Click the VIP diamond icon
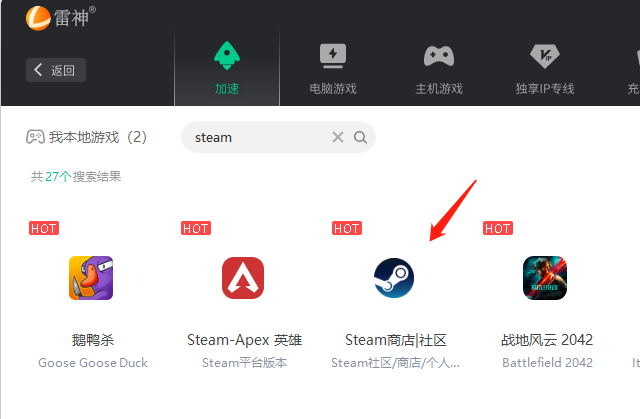 pyautogui.click(x=545, y=56)
